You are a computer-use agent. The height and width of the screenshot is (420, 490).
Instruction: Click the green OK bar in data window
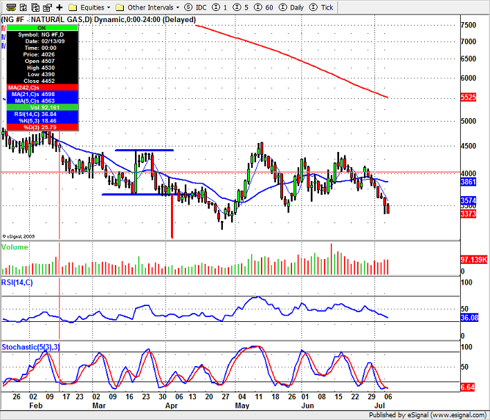pyautogui.click(x=42, y=28)
